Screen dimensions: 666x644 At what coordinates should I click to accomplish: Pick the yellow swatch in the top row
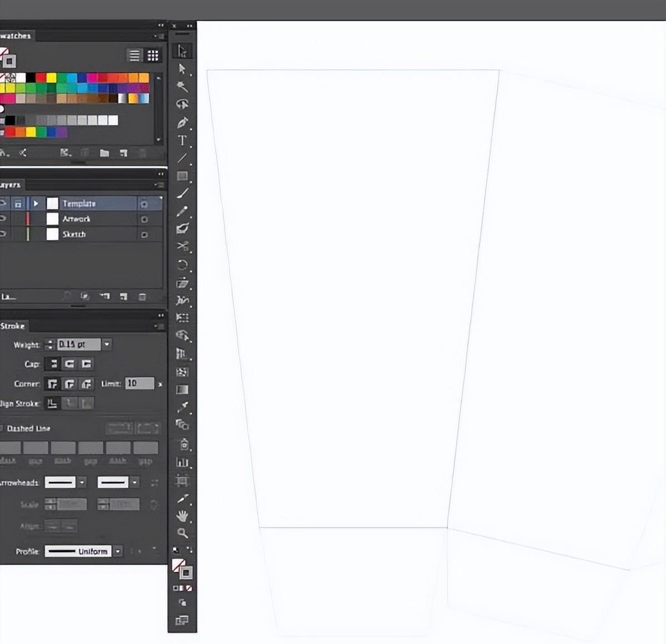(x=51, y=78)
